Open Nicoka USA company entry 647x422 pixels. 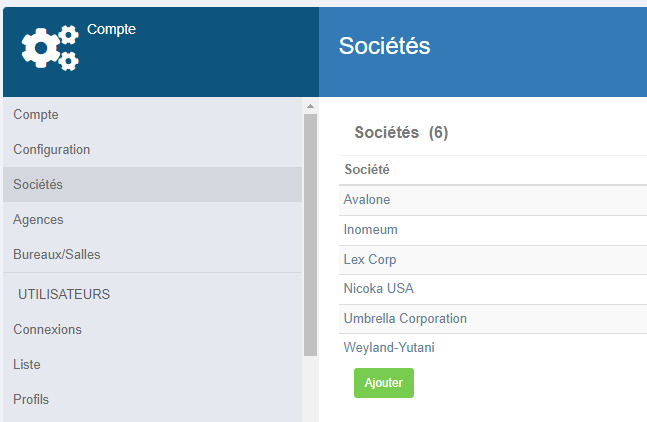[x=493, y=289]
